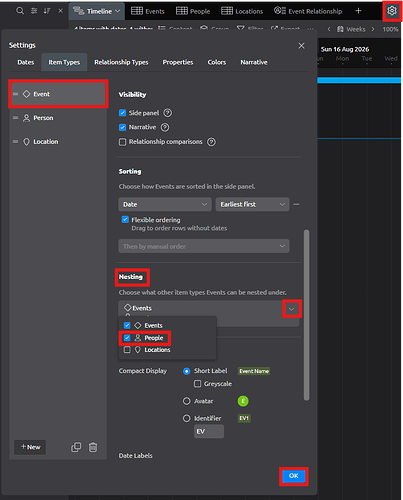Open the settings gear icon

click(x=392, y=11)
